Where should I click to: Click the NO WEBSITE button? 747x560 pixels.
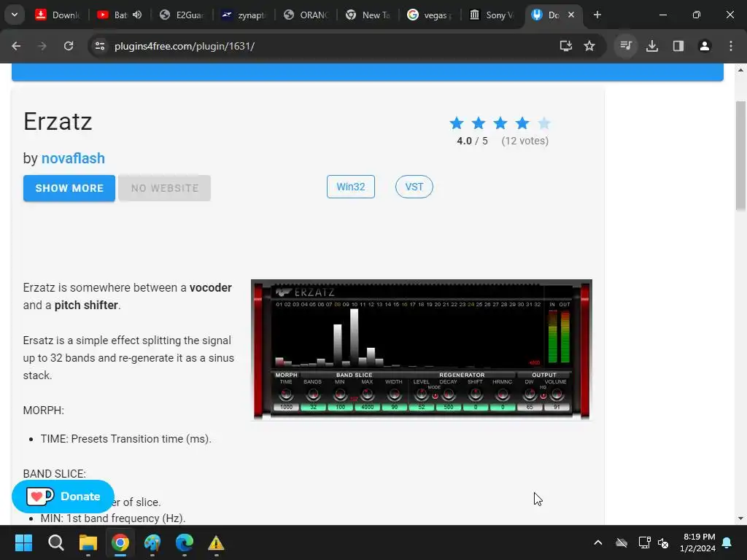164,188
